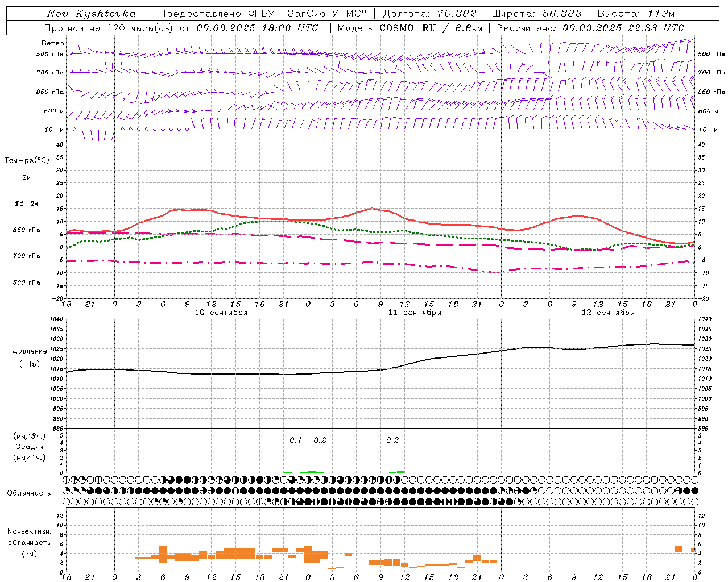Screen dimensions: 728x582
Task: Click the Долгота: 76.382 value
Action: coord(430,14)
